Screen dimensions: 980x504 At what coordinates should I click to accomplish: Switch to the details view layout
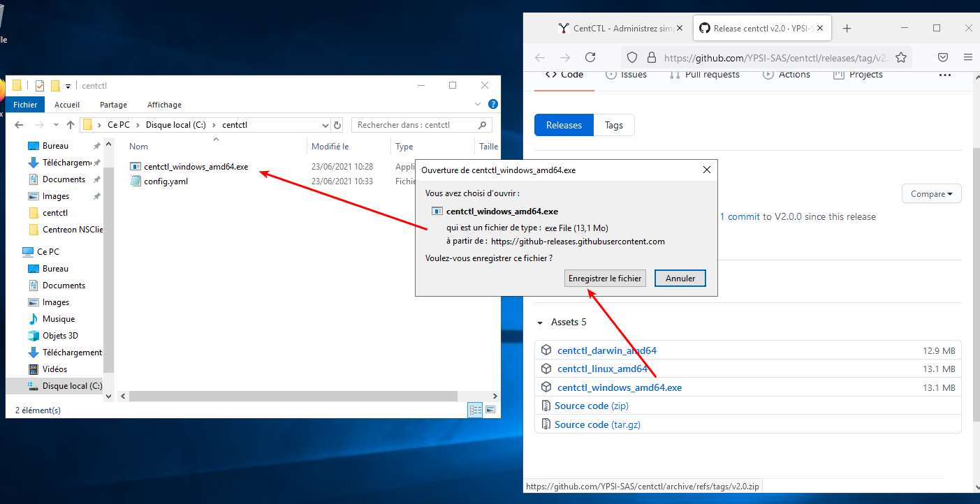pos(476,410)
